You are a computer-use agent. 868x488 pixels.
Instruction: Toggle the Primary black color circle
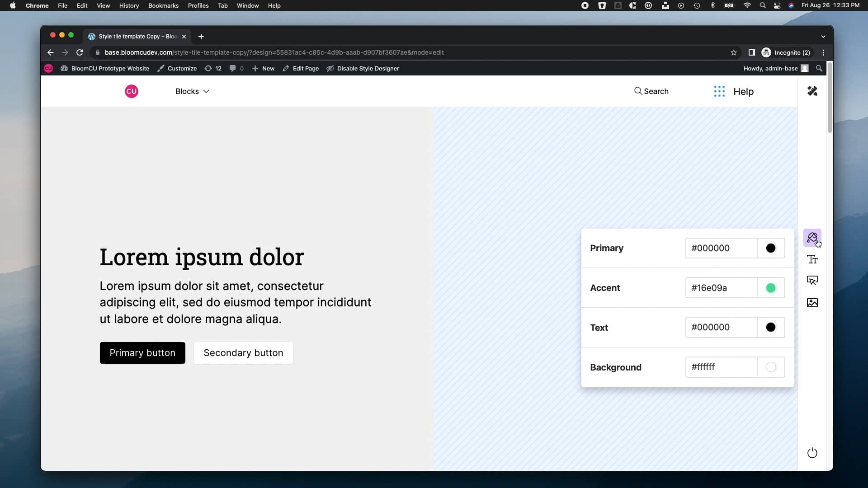[770, 248]
